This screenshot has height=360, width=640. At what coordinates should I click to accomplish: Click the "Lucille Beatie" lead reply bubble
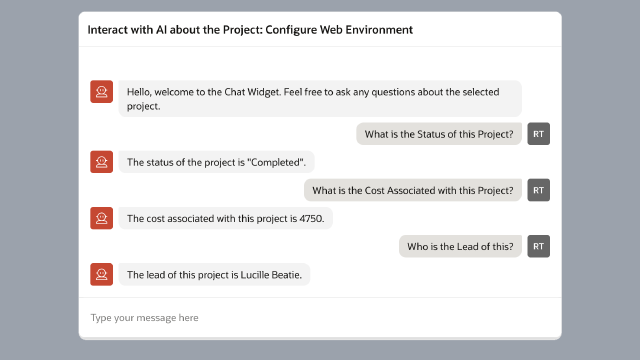pos(214,275)
